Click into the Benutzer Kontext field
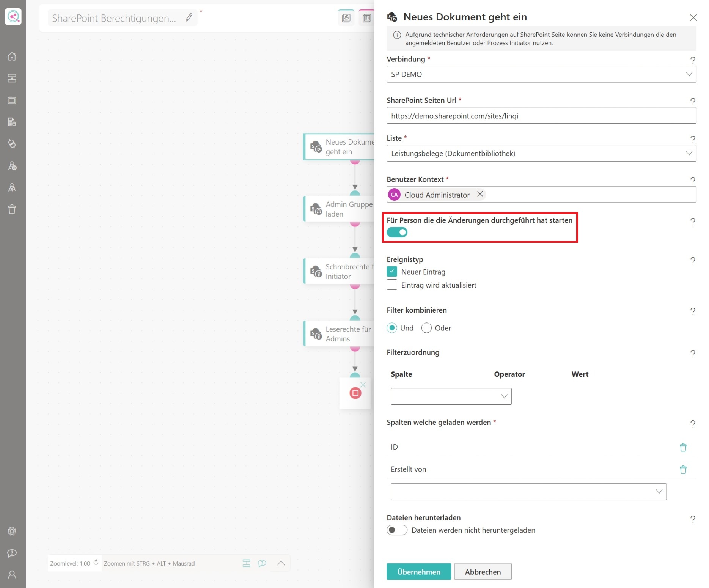709x588 pixels. pyautogui.click(x=541, y=194)
